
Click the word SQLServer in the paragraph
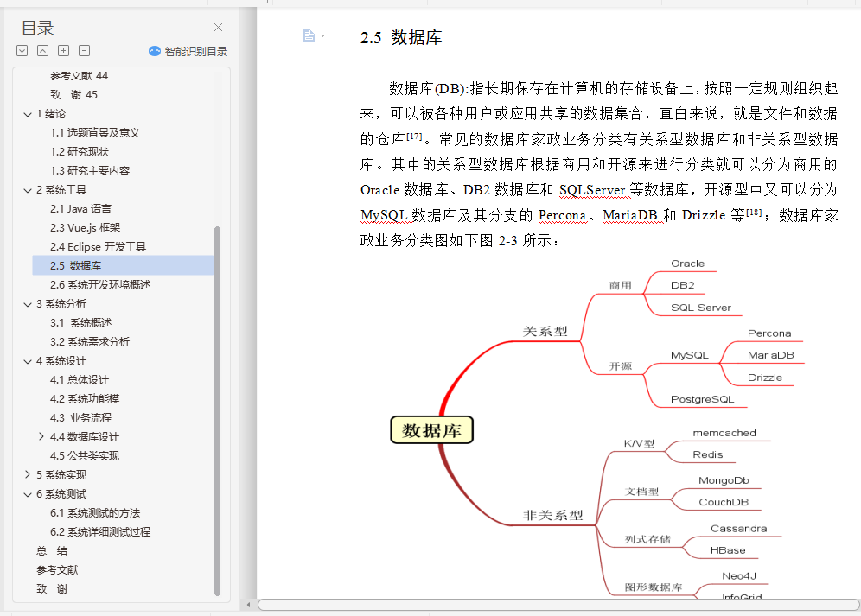592,190
